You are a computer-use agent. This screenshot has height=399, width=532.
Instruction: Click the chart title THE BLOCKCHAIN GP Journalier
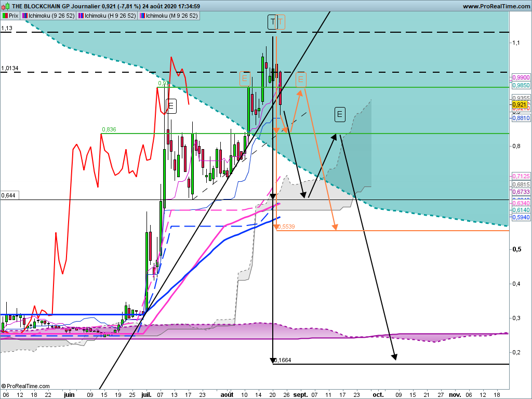tap(56, 6)
